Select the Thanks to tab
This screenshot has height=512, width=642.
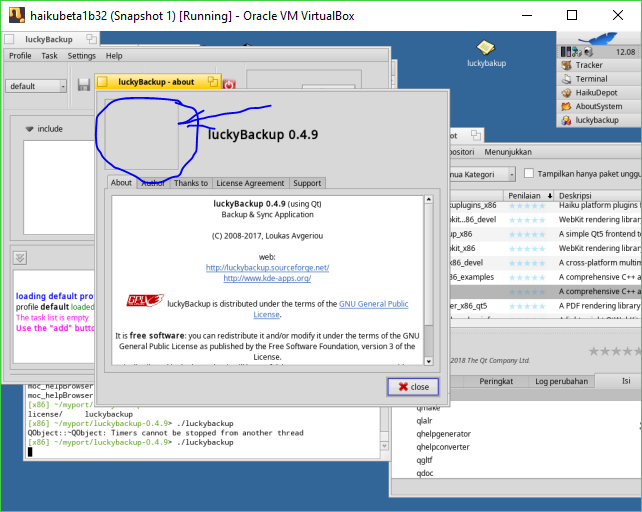[x=191, y=183]
